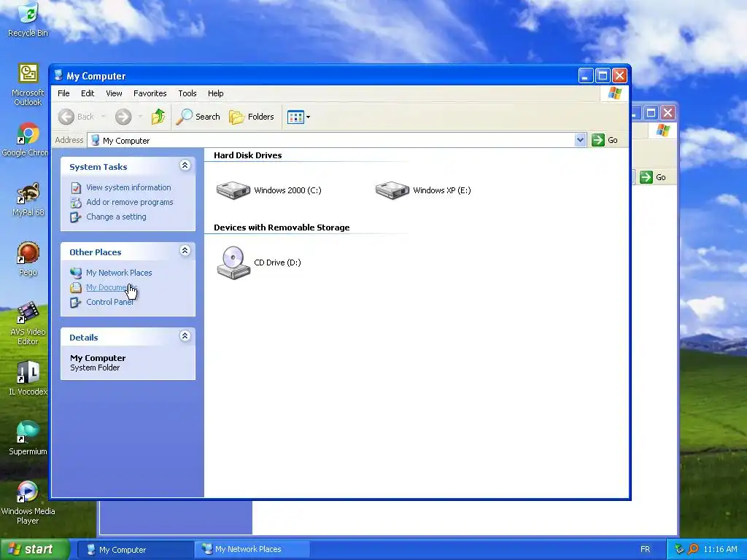Switch to My Computer taskbar button
The image size is (747, 560).
(134, 550)
